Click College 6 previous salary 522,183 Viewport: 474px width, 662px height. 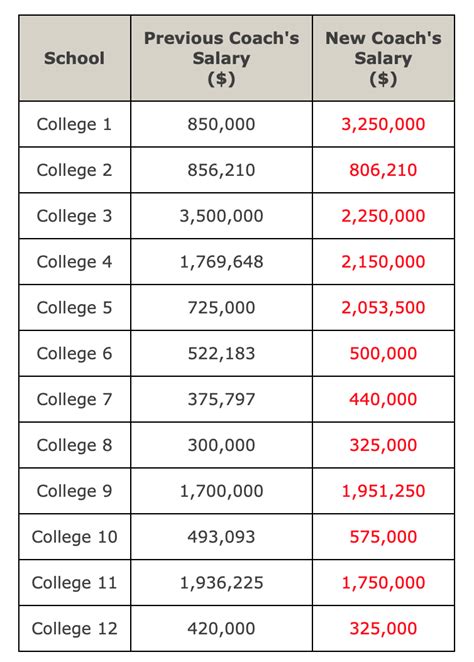[222, 353]
